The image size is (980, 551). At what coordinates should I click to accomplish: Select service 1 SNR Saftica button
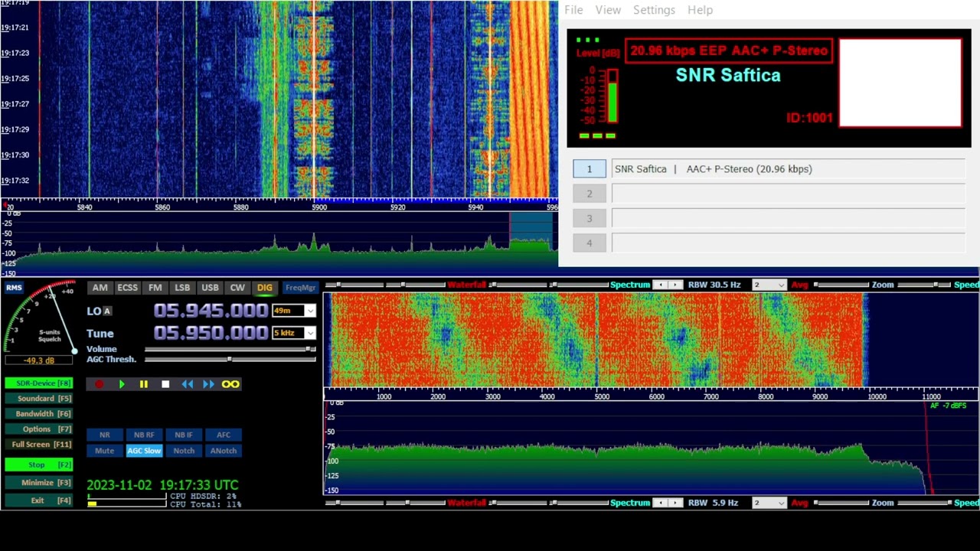coord(590,169)
